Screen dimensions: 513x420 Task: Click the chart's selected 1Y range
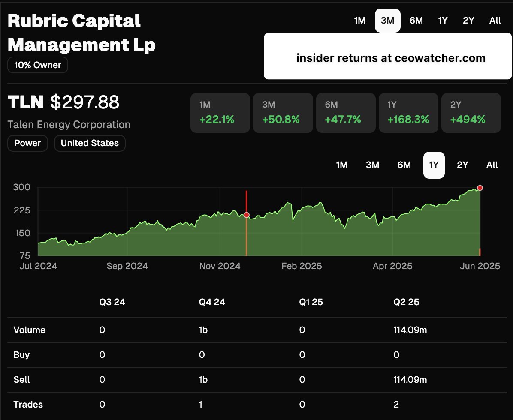tap(434, 165)
